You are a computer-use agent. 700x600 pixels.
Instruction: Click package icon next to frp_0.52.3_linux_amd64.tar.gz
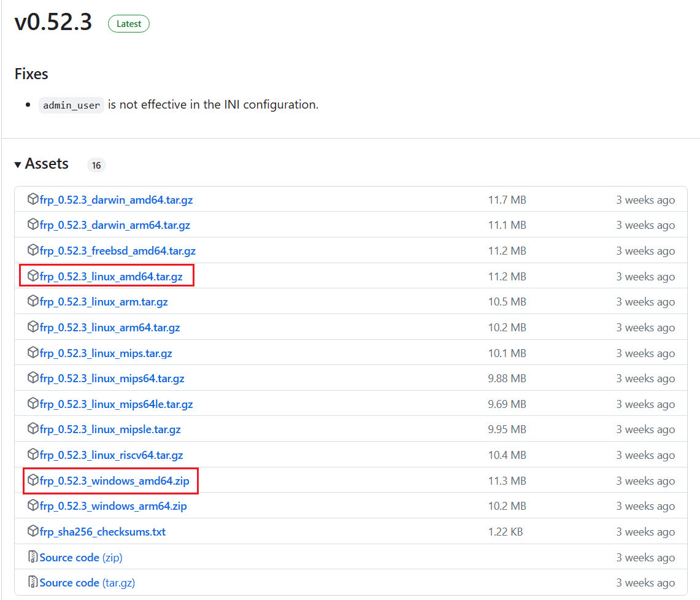click(x=33, y=276)
